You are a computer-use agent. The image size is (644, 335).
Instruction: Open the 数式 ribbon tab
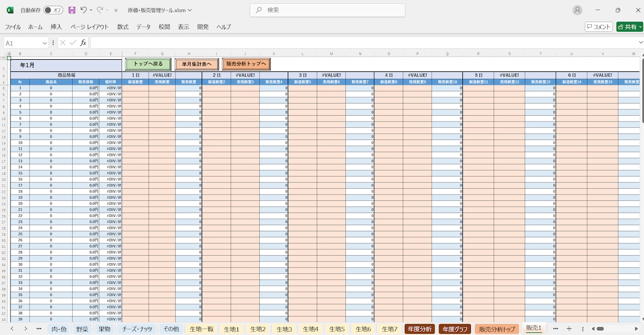click(123, 27)
